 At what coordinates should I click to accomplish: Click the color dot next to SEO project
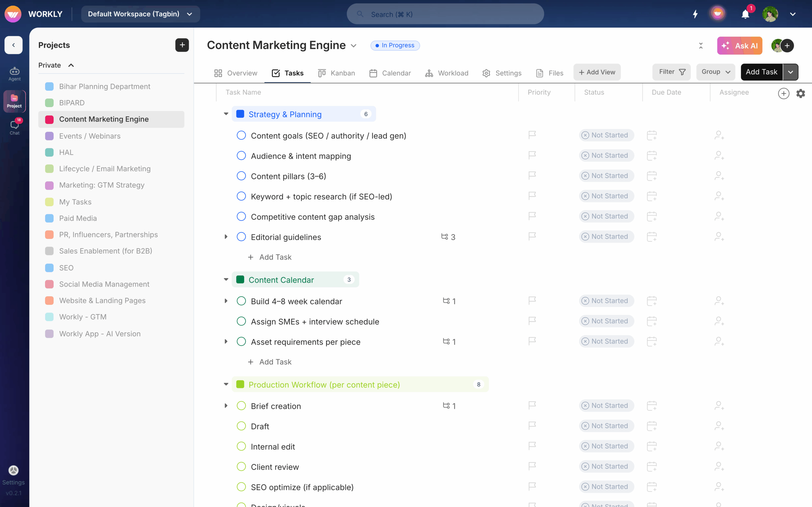coord(49,267)
